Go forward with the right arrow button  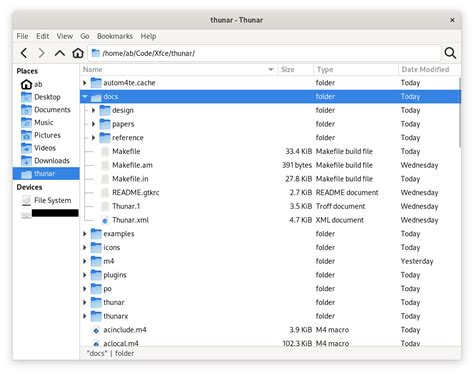click(x=41, y=53)
